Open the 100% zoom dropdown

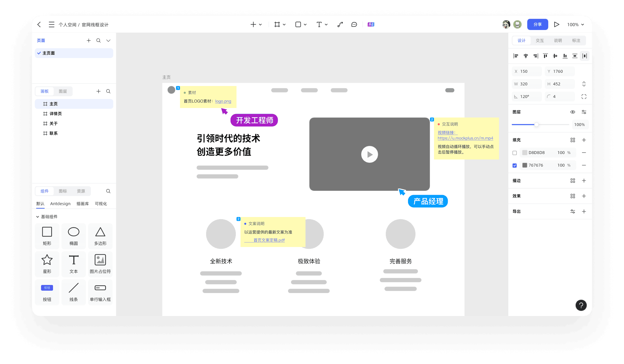point(575,24)
